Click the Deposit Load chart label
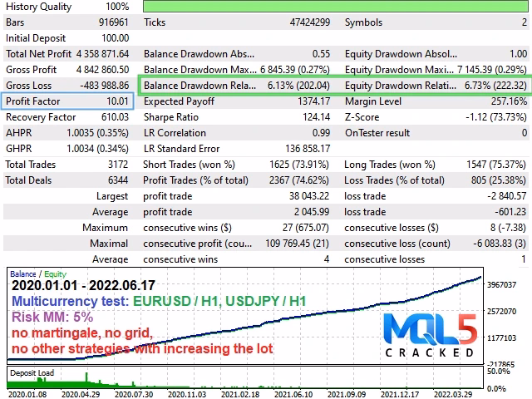Viewport: 532px width, 399px height. pos(33,373)
